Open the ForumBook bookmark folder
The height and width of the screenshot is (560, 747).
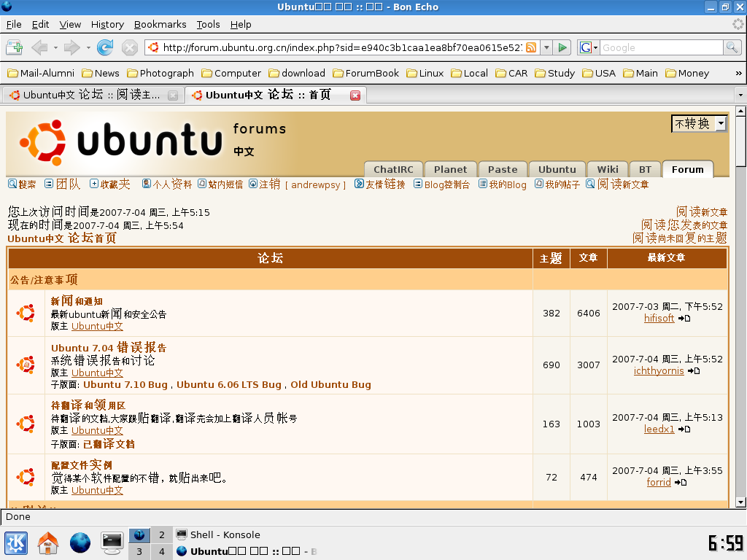[x=366, y=74]
